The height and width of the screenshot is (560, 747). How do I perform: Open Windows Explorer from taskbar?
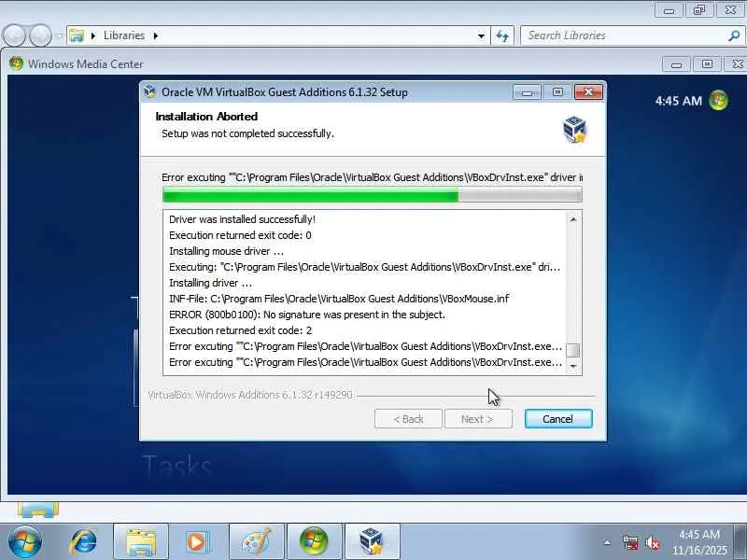coord(141,542)
